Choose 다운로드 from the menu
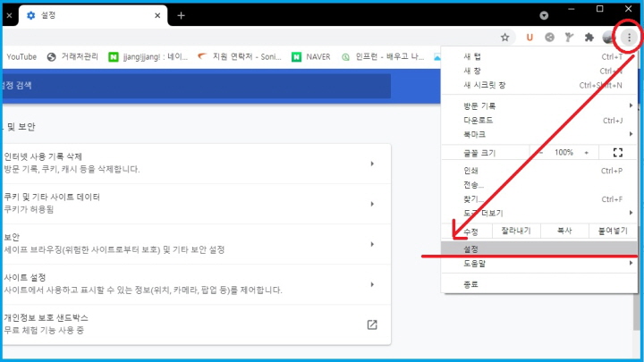 (x=539, y=121)
